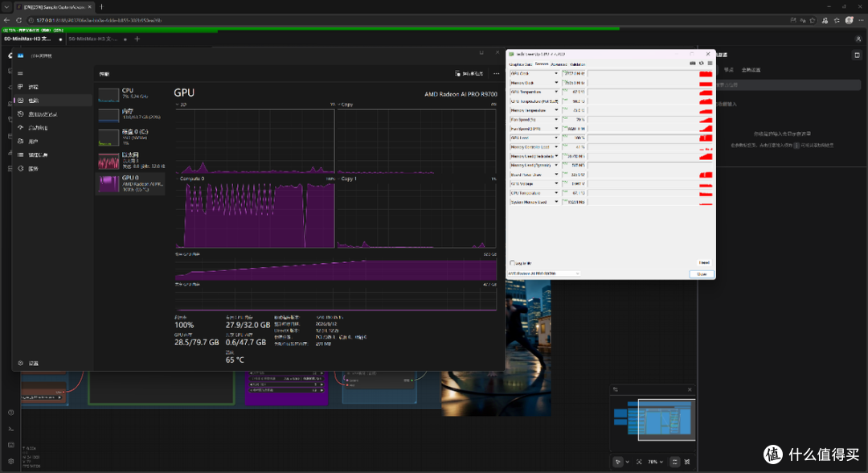Click GPU-Z screenshot camera icon
Viewport: 868px width, 473px height.
tap(693, 63)
